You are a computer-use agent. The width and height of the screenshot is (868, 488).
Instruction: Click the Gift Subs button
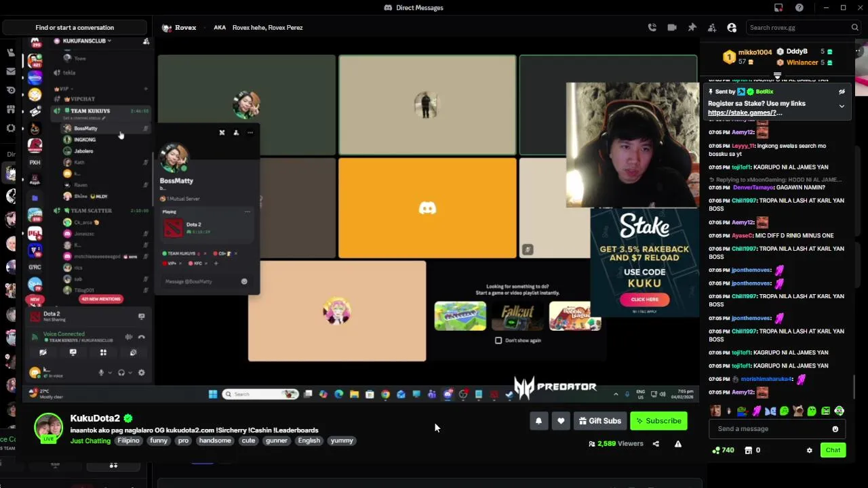(x=599, y=421)
